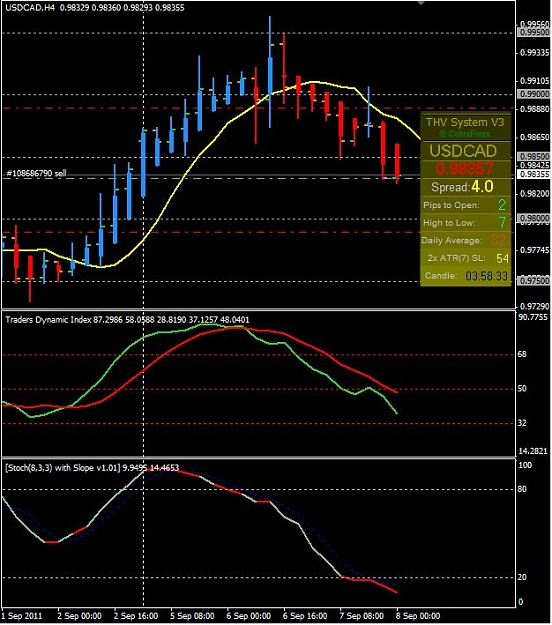The width and height of the screenshot is (552, 625).
Task: Click the 0.99500 price level label
Action: click(534, 32)
